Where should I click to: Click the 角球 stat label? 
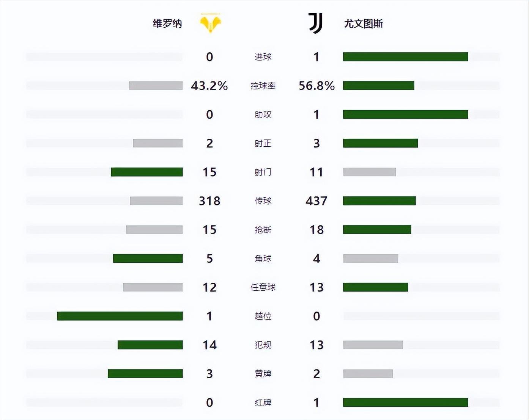point(263,259)
